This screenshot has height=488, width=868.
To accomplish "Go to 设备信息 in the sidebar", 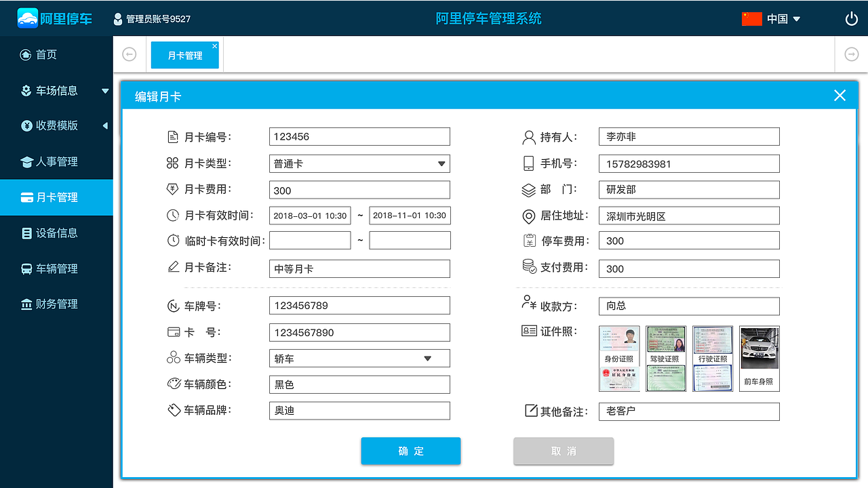I will click(x=56, y=233).
